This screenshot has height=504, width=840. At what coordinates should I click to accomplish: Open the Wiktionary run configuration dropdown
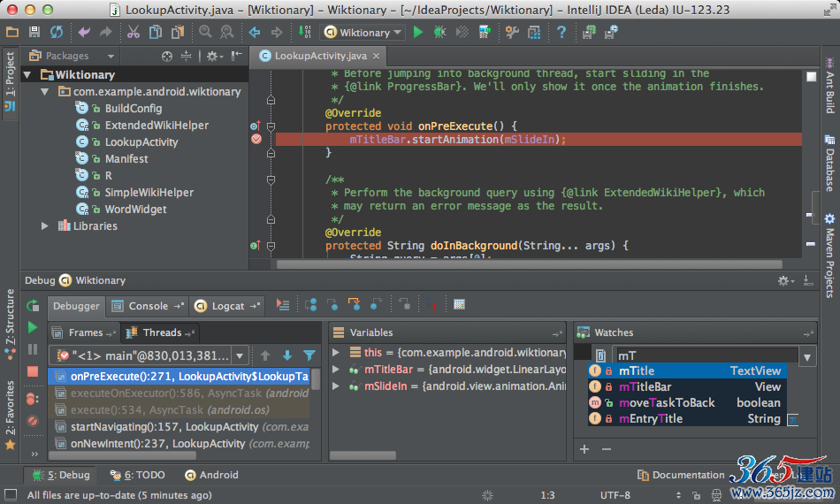click(x=363, y=33)
